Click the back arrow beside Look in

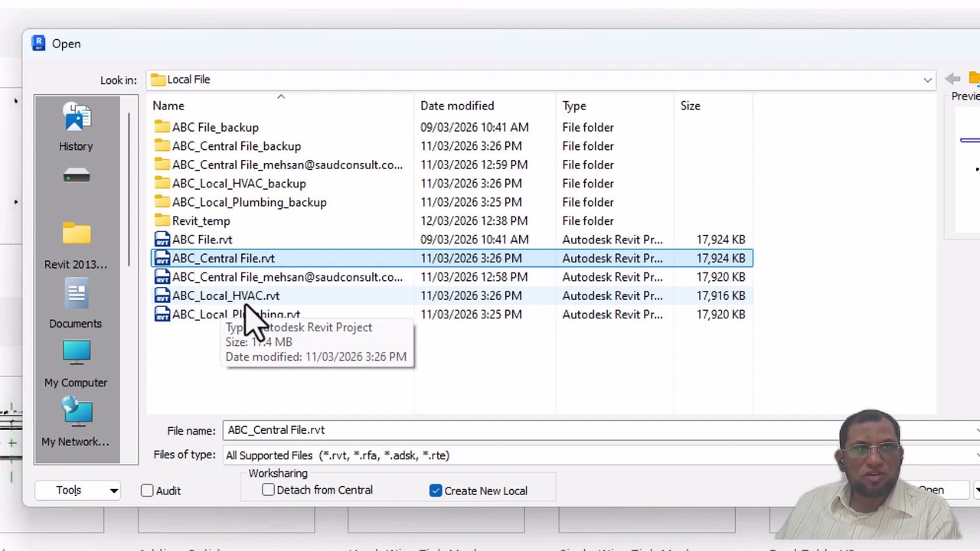point(952,79)
